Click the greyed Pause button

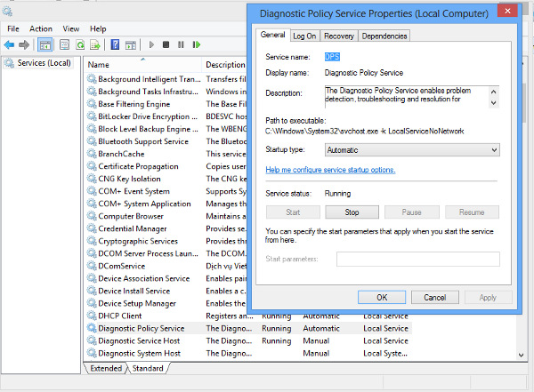(411, 212)
